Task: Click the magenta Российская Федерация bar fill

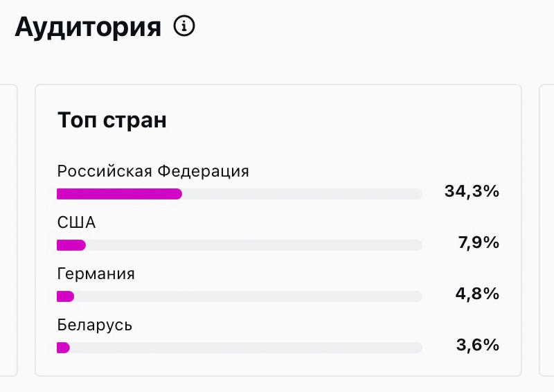Action: (119, 194)
